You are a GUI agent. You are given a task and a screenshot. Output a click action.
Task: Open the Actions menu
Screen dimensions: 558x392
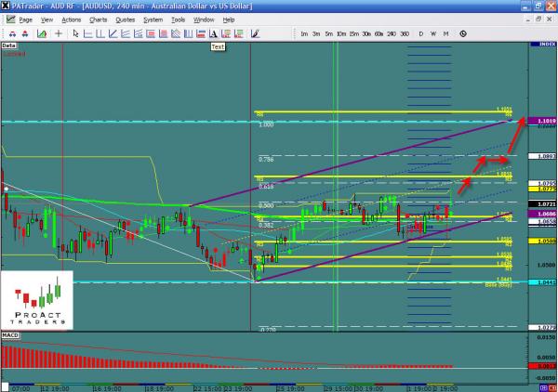pyautogui.click(x=71, y=19)
